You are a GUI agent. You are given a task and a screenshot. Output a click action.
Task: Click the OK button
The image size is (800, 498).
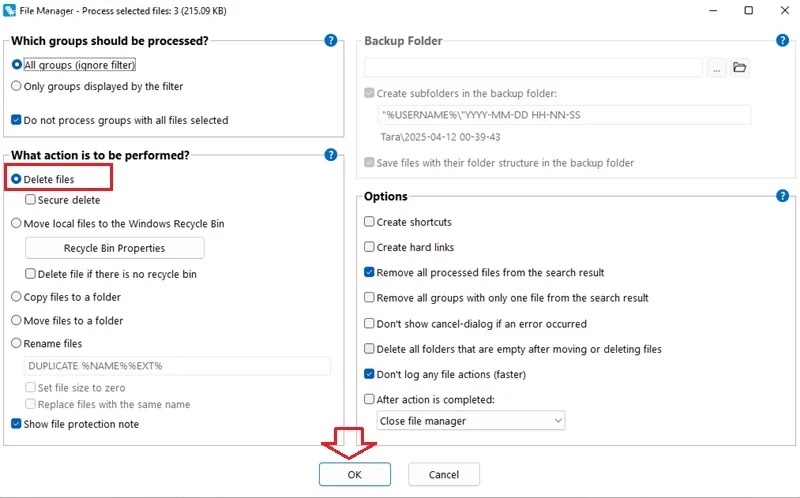[355, 475]
